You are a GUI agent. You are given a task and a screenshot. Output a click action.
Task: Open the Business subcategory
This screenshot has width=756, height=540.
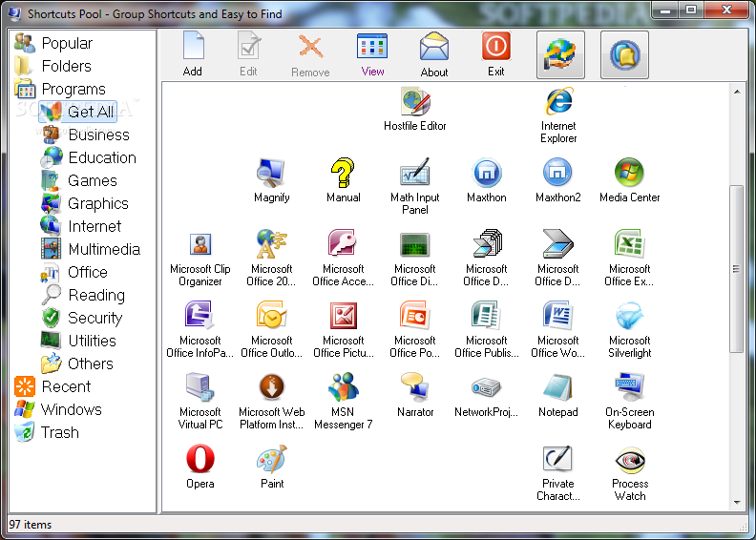tap(85, 135)
